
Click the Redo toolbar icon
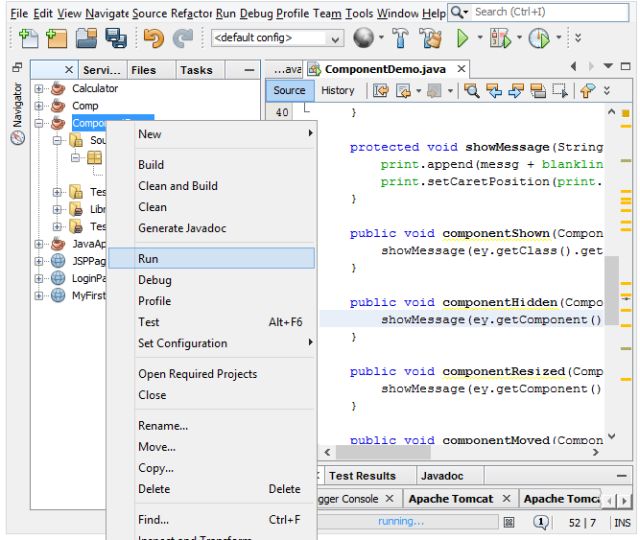[183, 38]
